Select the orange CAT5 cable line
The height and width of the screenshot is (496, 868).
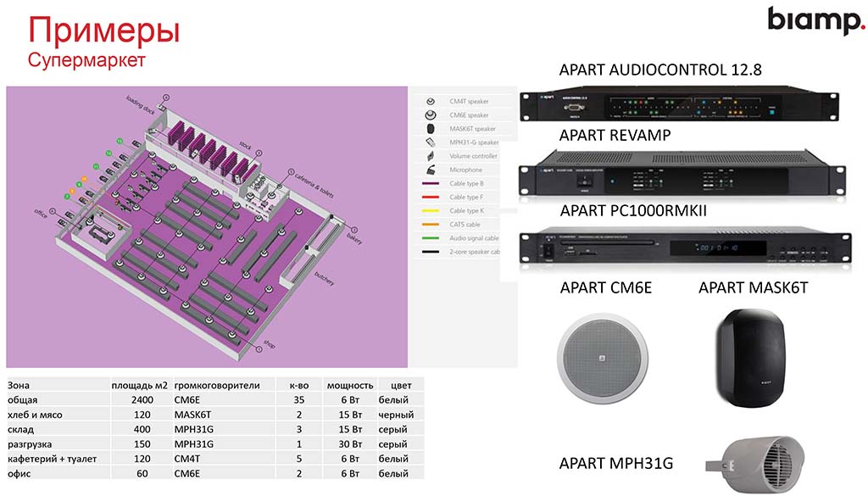(431, 224)
